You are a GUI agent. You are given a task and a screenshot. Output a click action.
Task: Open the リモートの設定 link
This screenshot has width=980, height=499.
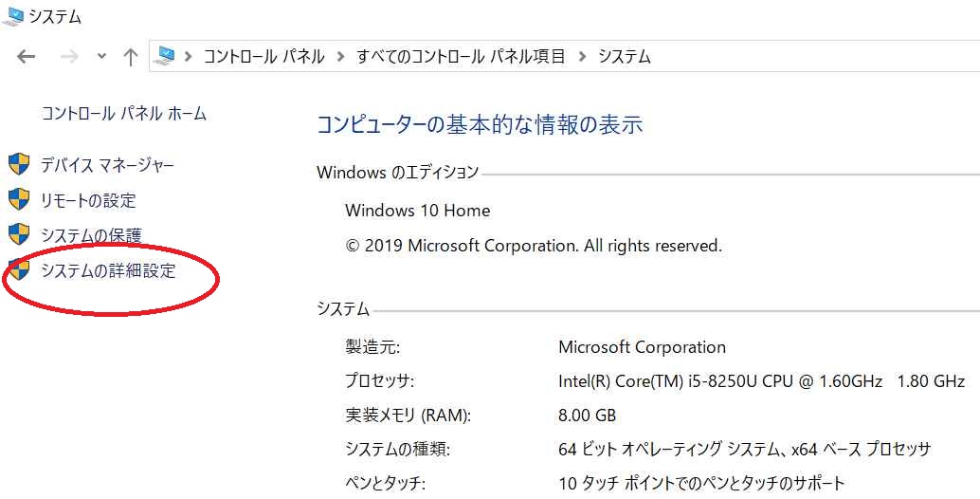click(88, 200)
